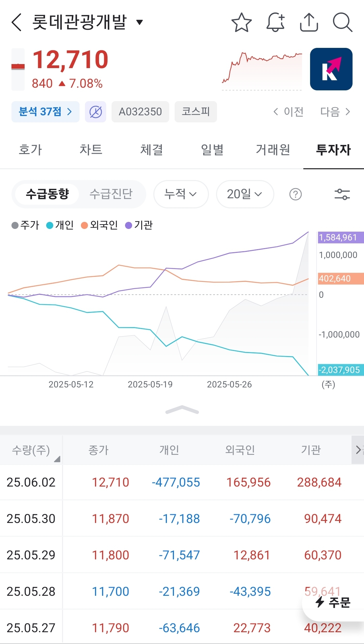This screenshot has height=644, width=364.
Task: Go to the 이전 stock
Action: pos(289,112)
